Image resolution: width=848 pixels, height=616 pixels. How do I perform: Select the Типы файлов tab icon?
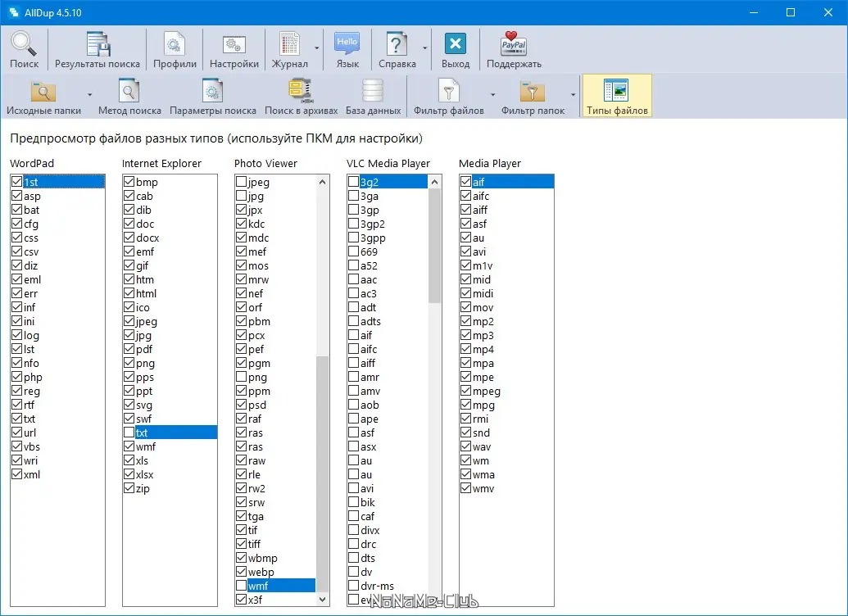[617, 97]
